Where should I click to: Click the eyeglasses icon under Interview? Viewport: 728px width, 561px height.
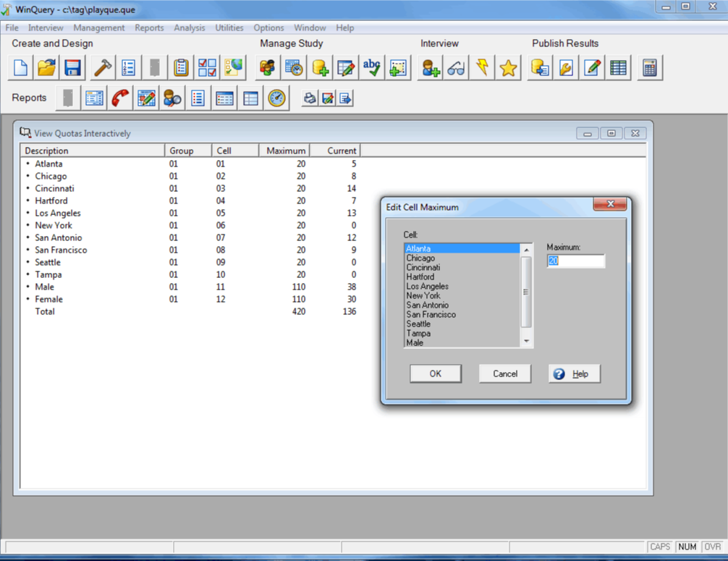457,68
